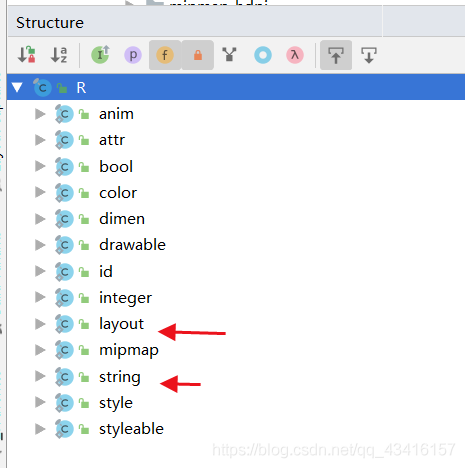Click the class icon beside bool
The image size is (465, 468).
click(64, 166)
